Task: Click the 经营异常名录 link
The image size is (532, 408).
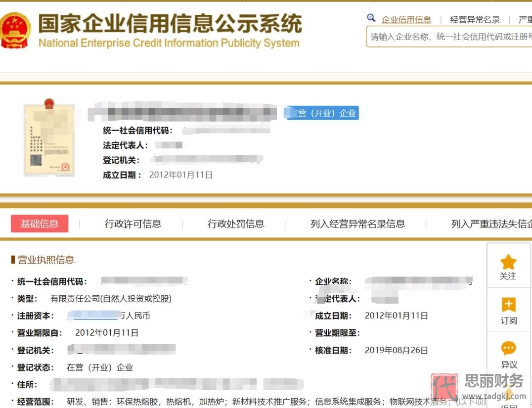Action: (x=474, y=19)
